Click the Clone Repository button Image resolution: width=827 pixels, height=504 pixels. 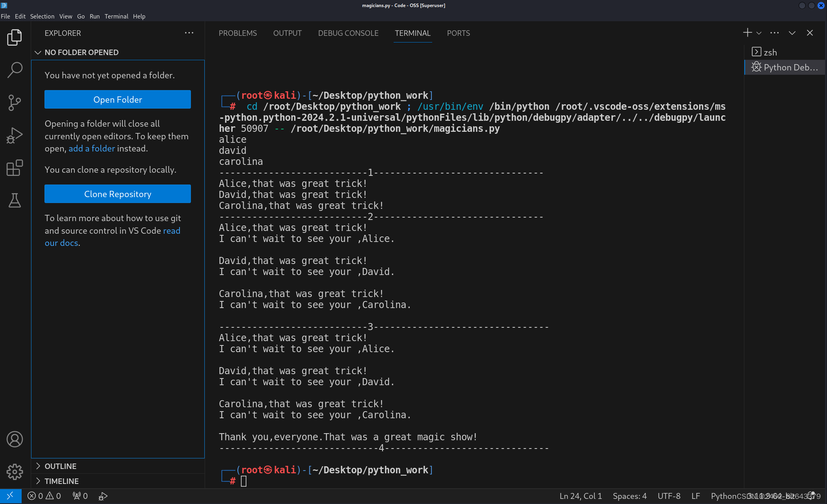[118, 194]
